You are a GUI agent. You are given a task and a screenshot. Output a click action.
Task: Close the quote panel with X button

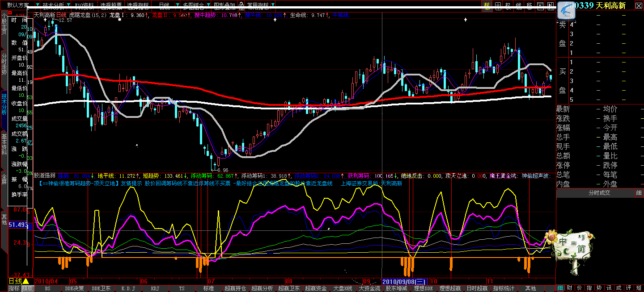638,5
